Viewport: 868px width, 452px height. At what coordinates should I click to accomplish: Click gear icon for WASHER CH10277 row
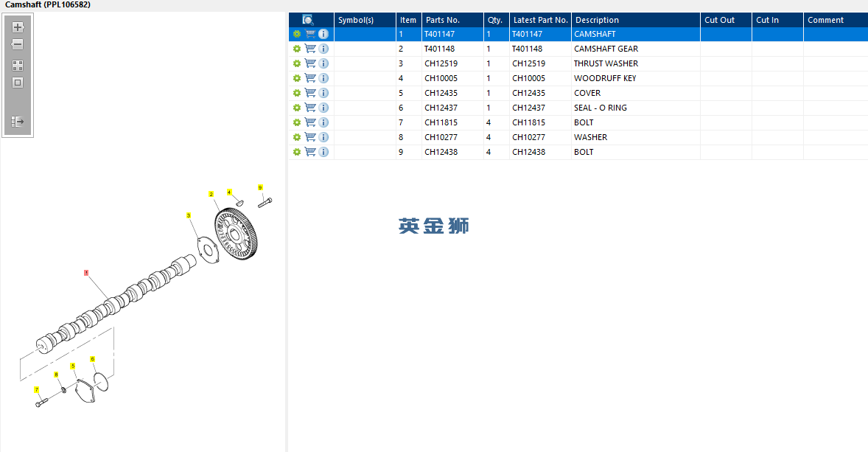point(297,137)
